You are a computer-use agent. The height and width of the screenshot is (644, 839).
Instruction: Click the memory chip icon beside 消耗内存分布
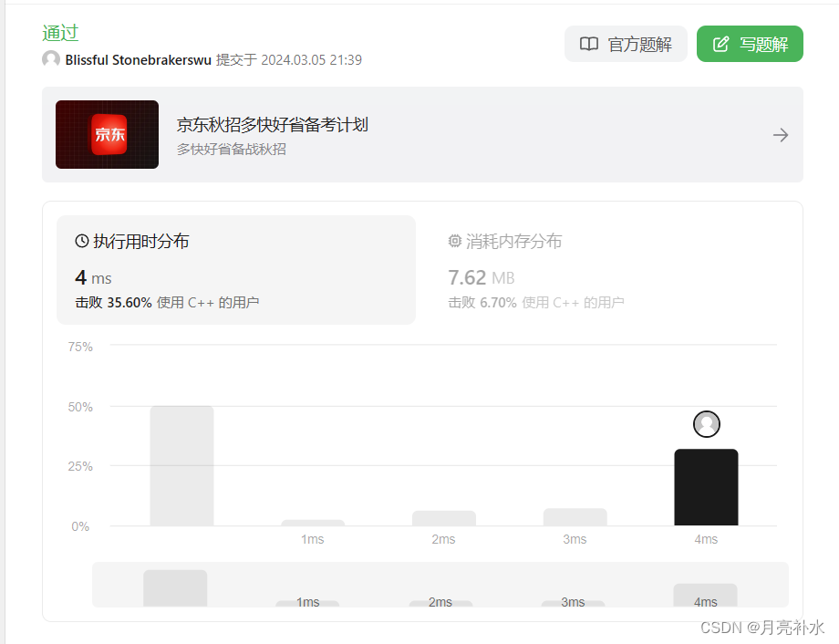click(455, 241)
